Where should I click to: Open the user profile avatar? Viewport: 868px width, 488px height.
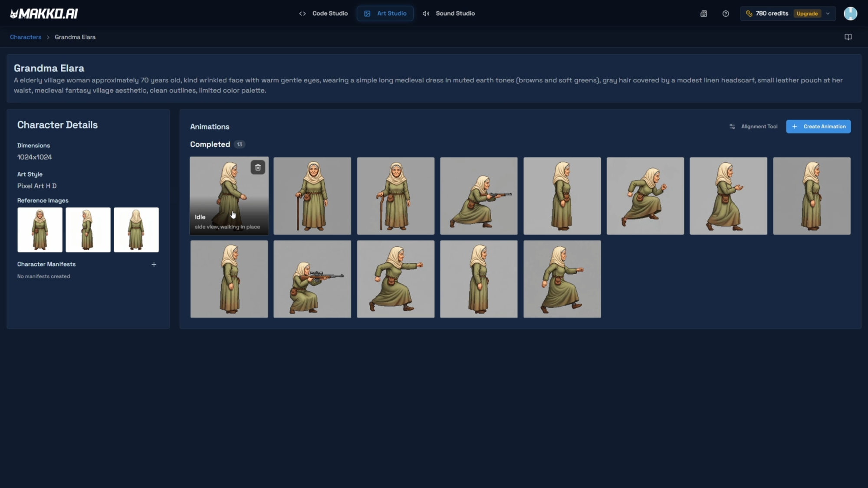(850, 13)
